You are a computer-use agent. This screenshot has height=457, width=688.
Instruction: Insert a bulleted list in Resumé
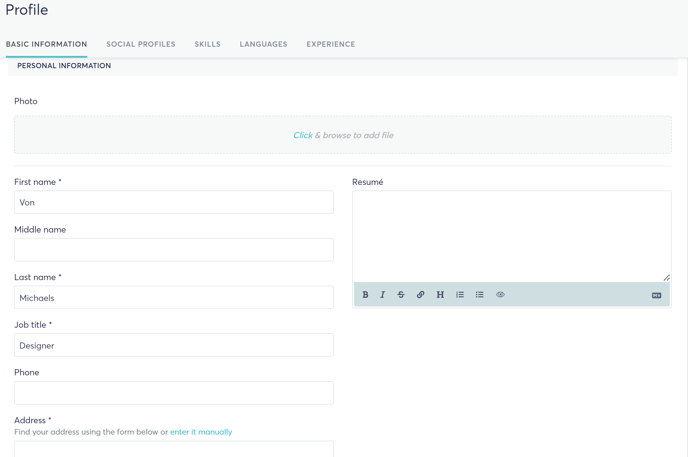(x=480, y=295)
